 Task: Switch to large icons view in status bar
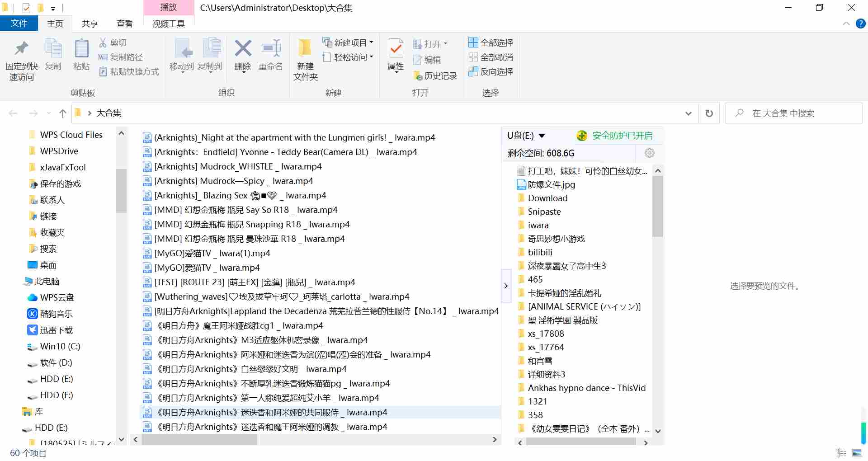coord(857,452)
